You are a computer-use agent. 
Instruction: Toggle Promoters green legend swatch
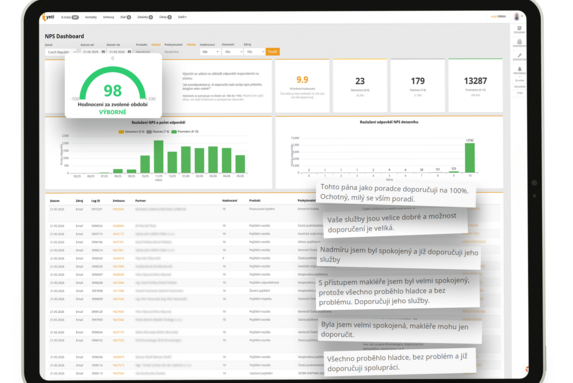(x=174, y=132)
